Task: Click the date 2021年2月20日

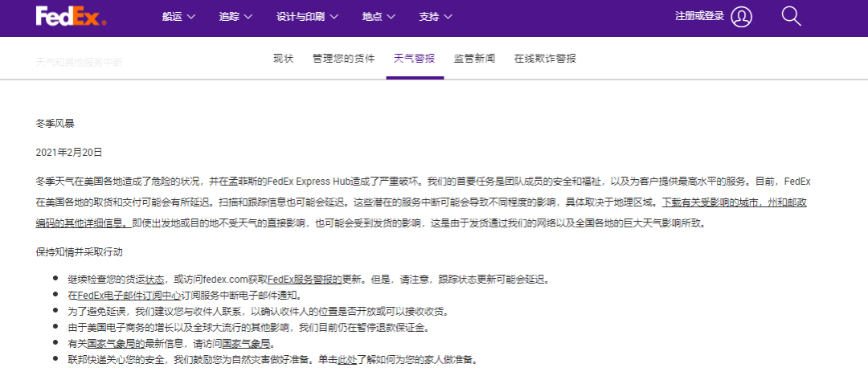Action: pos(68,152)
